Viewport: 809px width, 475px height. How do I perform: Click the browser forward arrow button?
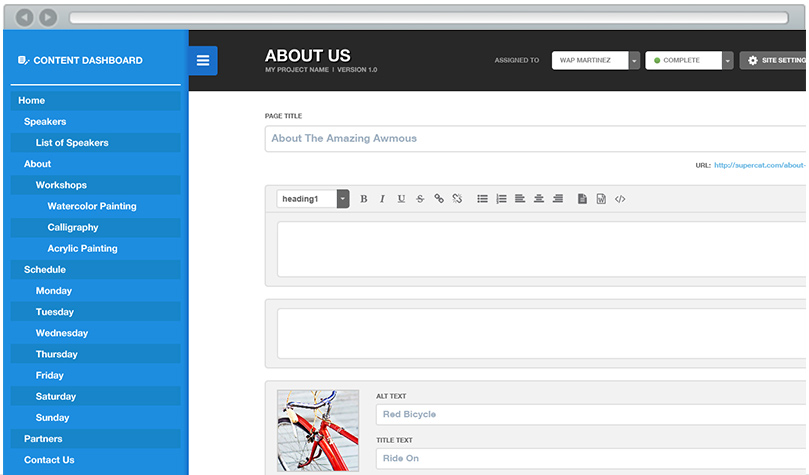coord(48,18)
